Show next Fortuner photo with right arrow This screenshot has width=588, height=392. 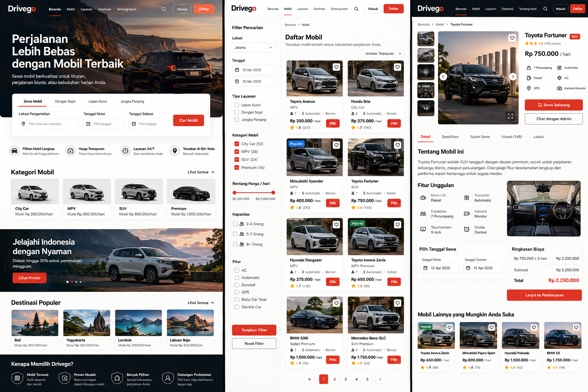(513, 77)
